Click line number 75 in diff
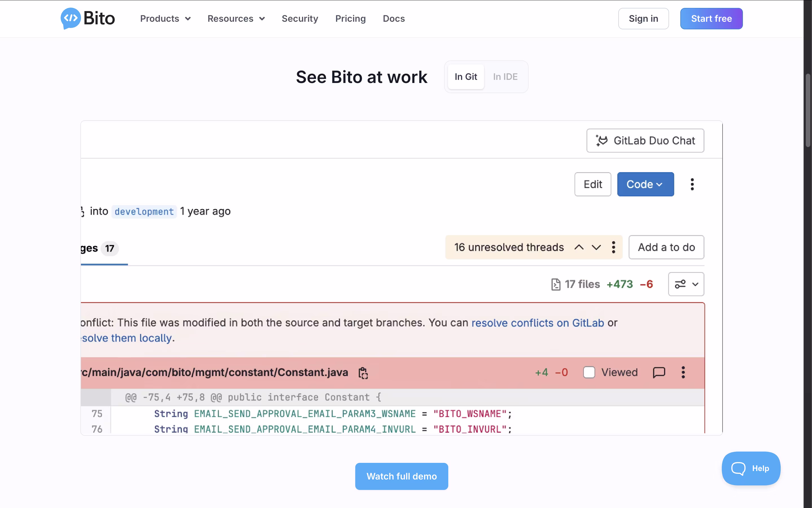This screenshot has height=508, width=812. 97,413
